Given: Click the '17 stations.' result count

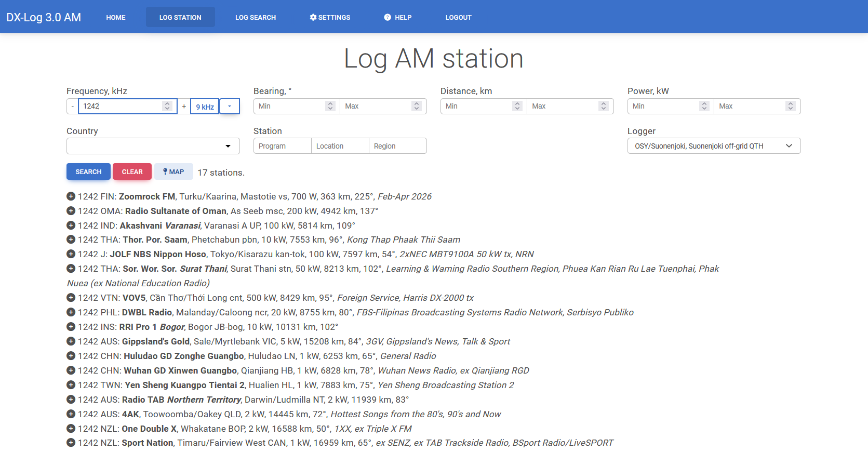Looking at the screenshot, I should click(221, 172).
